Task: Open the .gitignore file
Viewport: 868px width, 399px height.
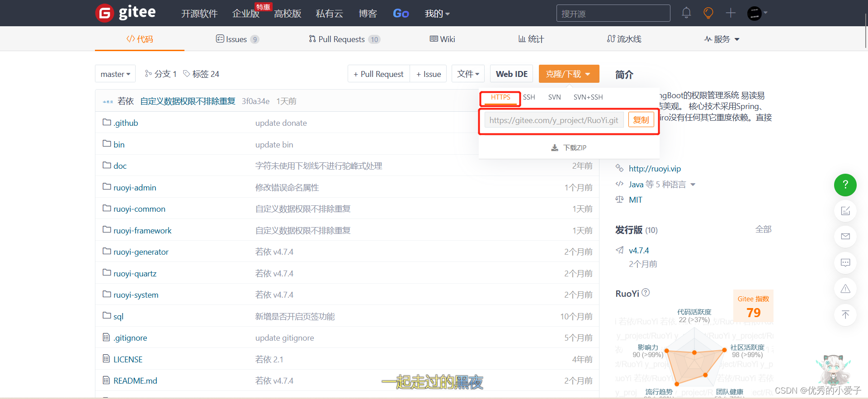Action: pos(130,338)
